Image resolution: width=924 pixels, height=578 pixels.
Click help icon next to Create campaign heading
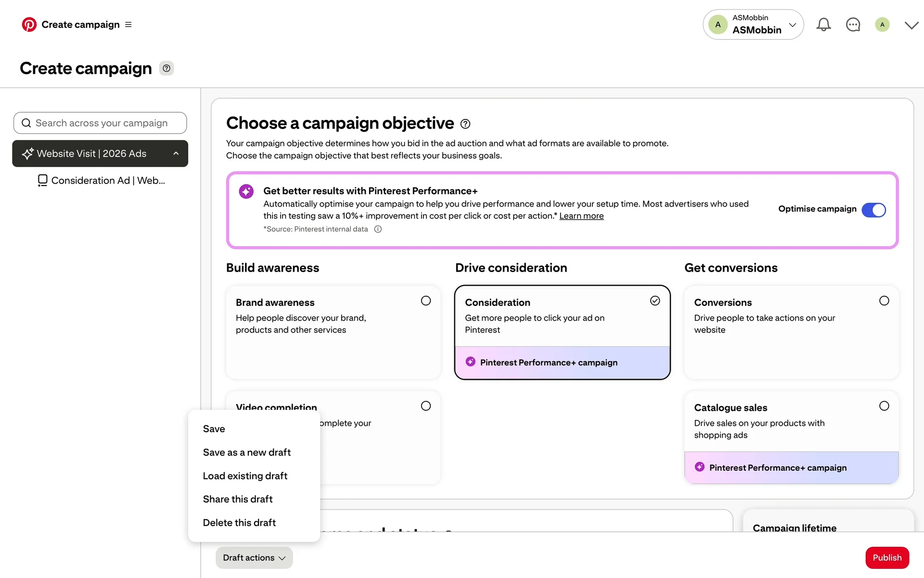coord(167,68)
